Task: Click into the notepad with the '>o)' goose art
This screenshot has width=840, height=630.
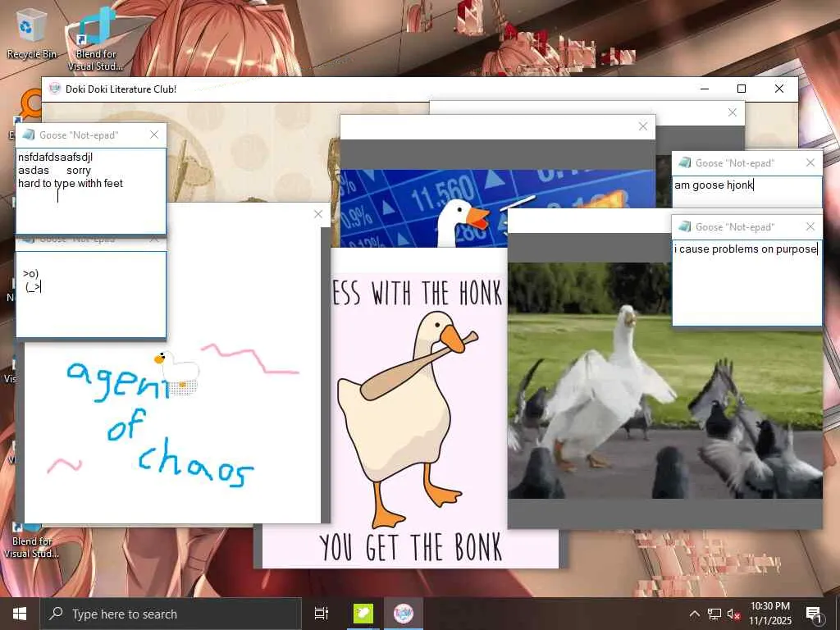Action: pyautogui.click(x=91, y=294)
